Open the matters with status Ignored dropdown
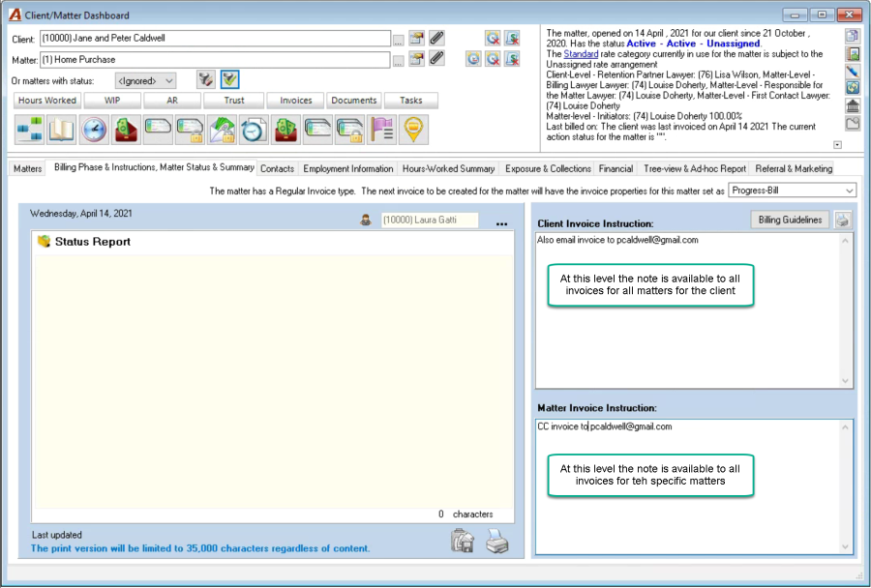The image size is (871, 588). 145,80
